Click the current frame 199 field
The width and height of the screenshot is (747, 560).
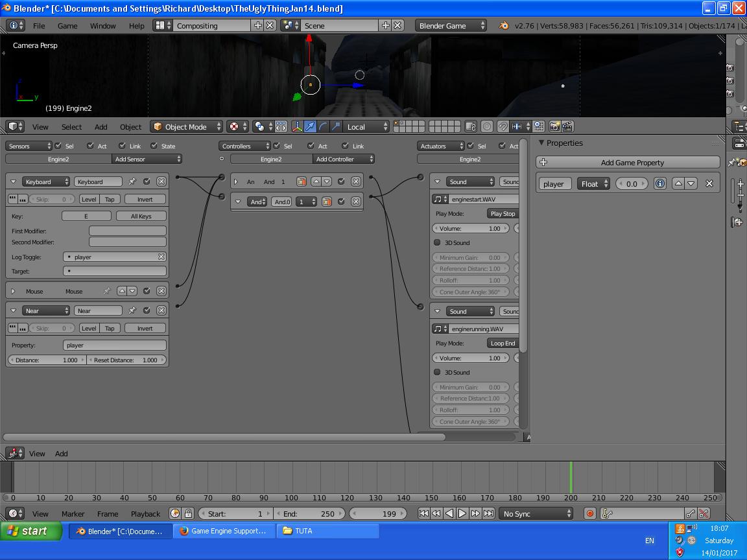[x=378, y=513]
